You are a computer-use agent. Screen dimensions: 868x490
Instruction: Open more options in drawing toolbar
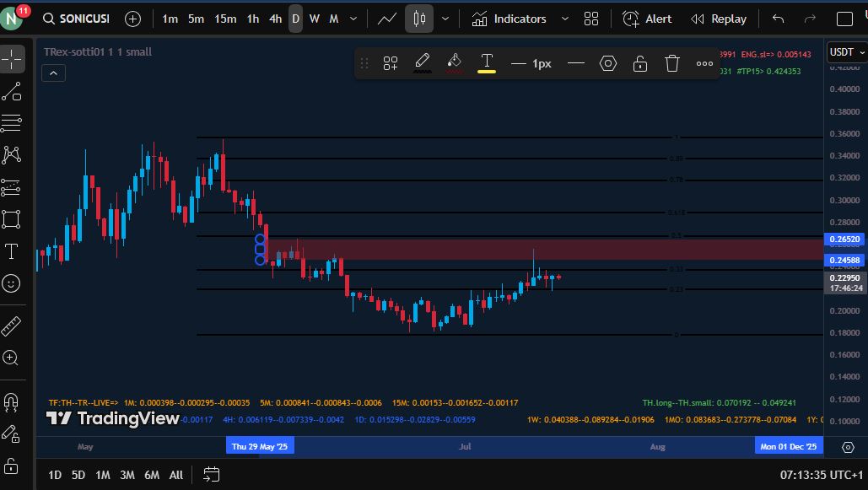coord(704,63)
